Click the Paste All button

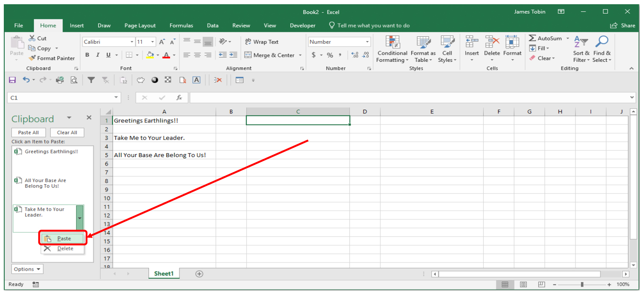click(x=28, y=133)
